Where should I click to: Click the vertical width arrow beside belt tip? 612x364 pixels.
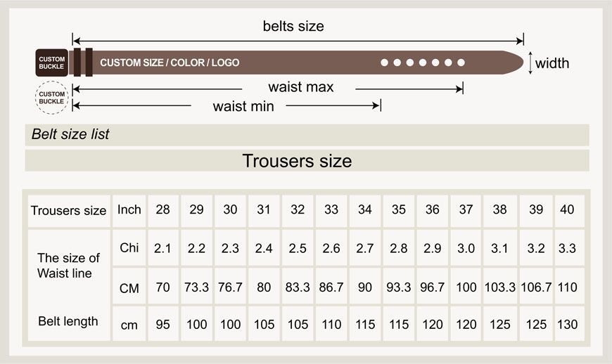(x=530, y=63)
